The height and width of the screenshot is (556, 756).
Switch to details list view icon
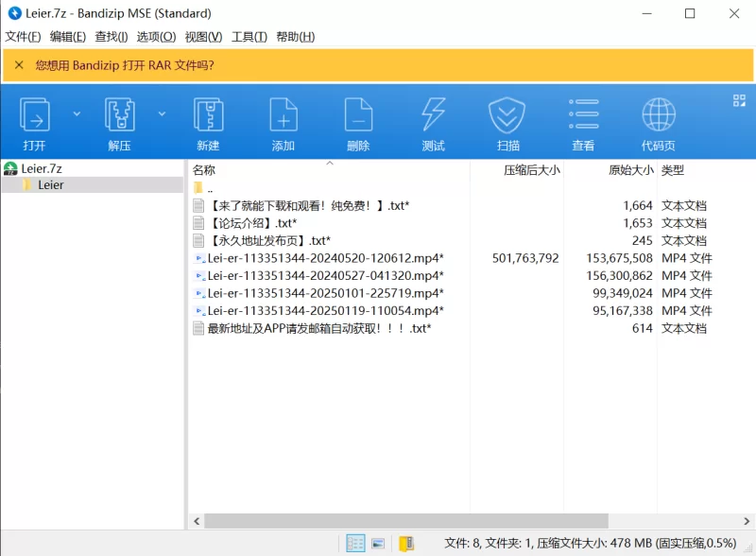pos(355,544)
